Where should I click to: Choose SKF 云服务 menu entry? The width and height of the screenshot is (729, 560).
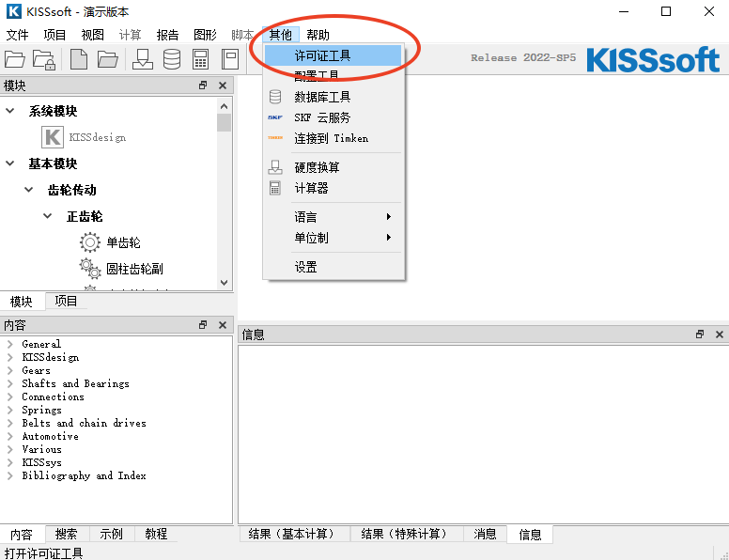point(333,117)
